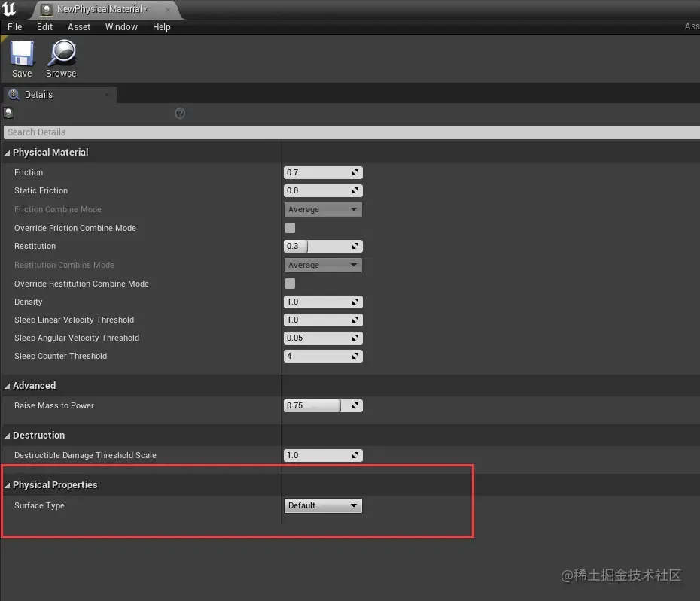700x601 pixels.
Task: Open the Asset menu
Action: click(79, 27)
